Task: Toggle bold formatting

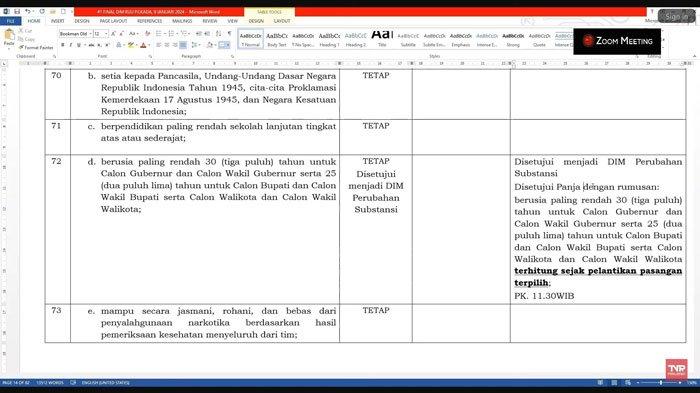Action: [62, 45]
